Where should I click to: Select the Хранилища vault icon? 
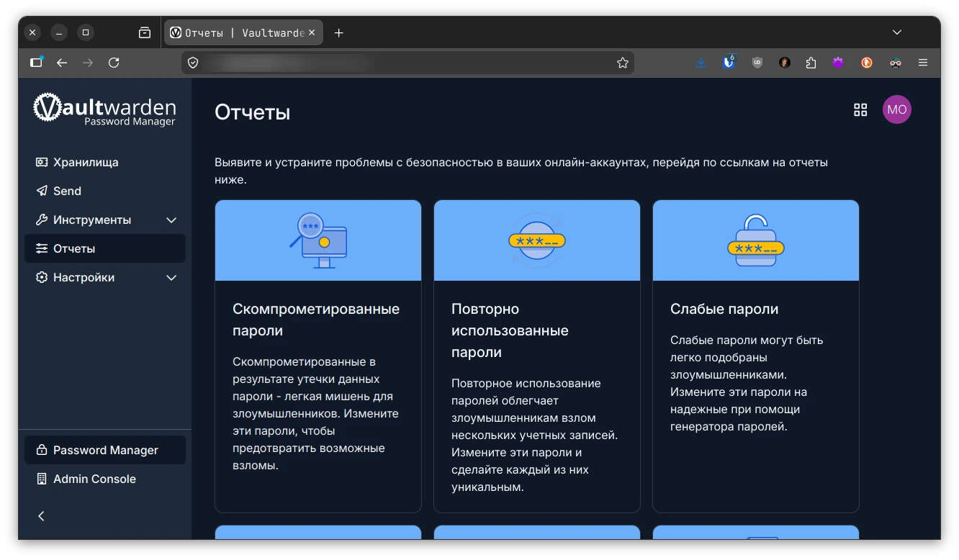tap(42, 162)
